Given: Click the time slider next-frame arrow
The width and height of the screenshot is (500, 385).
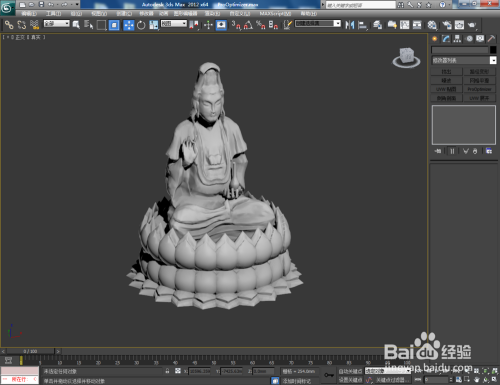Looking at the screenshot, I should point(58,351).
